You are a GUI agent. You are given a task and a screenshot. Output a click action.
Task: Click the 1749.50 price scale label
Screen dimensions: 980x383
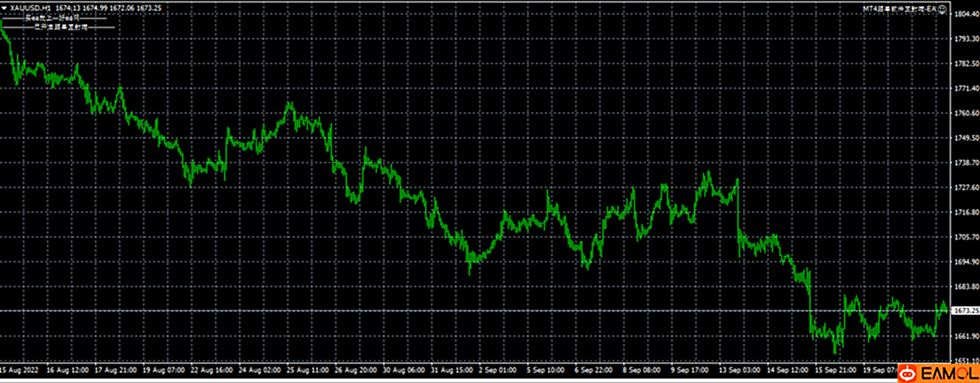pyautogui.click(x=965, y=138)
